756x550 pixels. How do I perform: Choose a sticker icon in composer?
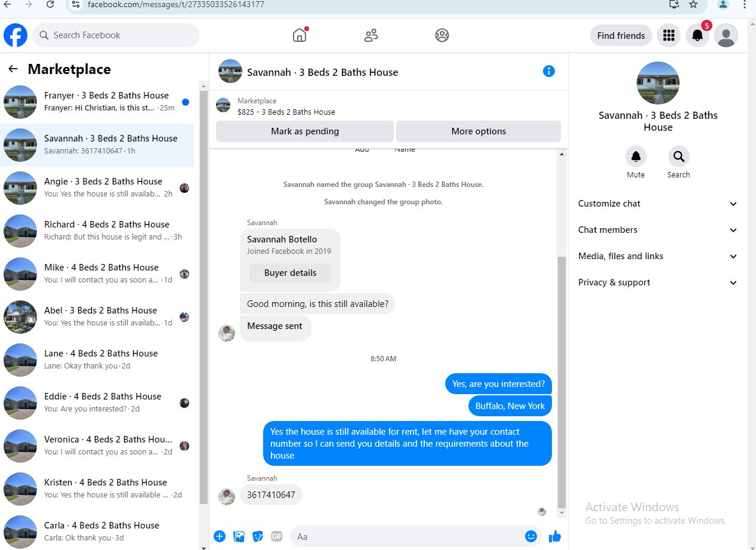(258, 536)
